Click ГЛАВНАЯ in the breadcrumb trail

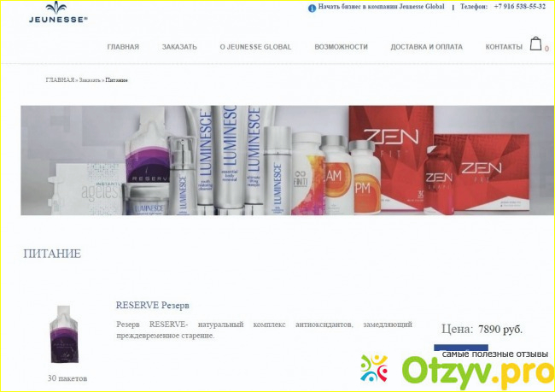[60, 79]
